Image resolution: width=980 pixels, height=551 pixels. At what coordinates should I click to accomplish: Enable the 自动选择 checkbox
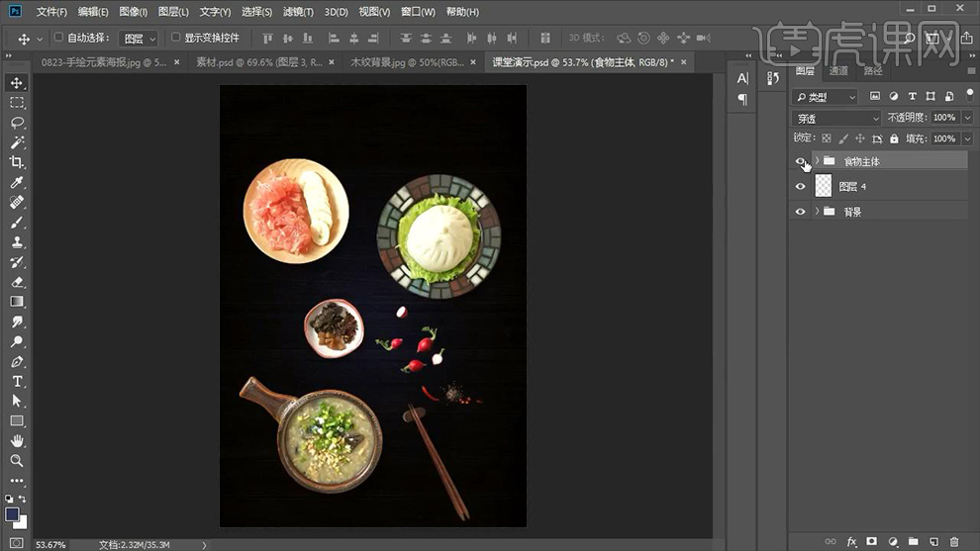click(x=58, y=38)
